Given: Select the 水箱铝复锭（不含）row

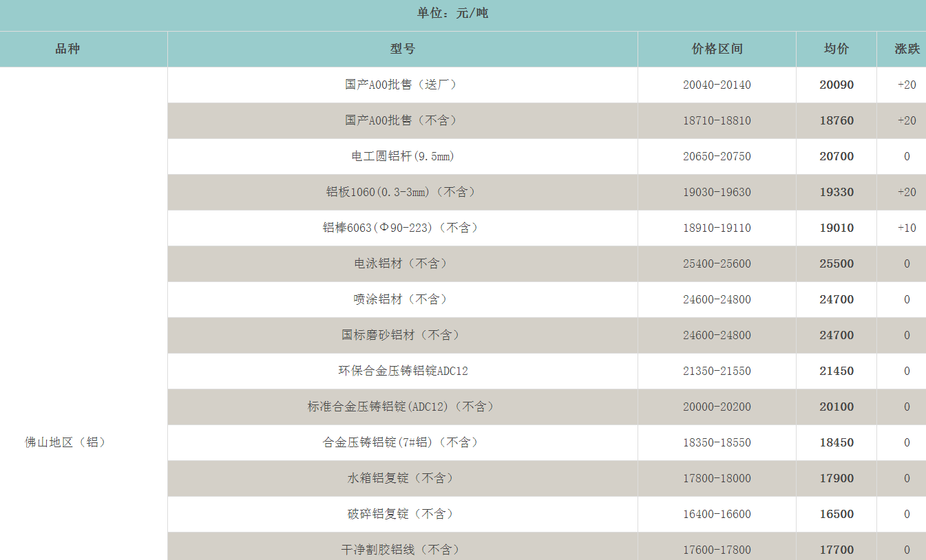Looking at the screenshot, I should [402, 478].
